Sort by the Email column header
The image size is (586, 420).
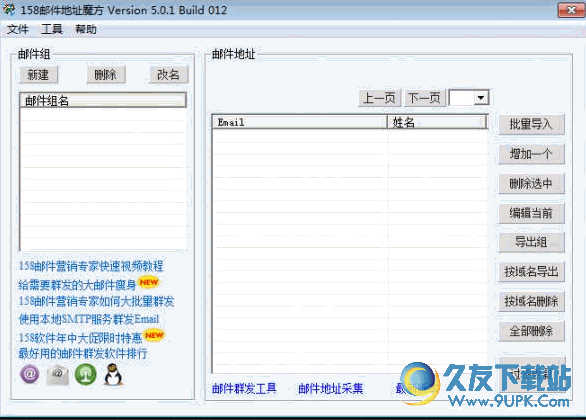(x=300, y=122)
